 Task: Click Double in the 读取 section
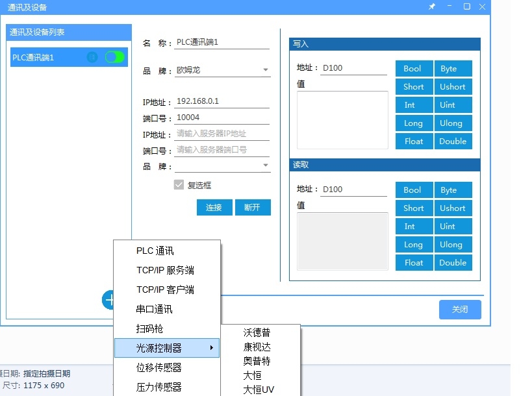[x=453, y=262]
